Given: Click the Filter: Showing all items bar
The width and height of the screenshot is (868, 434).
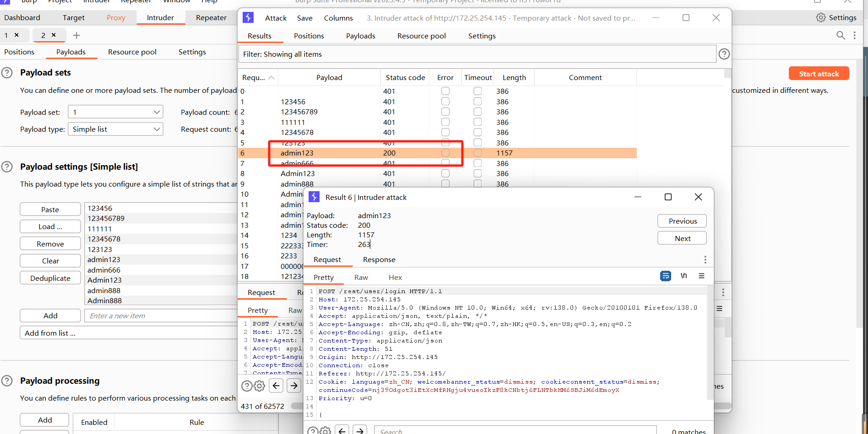Looking at the screenshot, I should click(477, 54).
